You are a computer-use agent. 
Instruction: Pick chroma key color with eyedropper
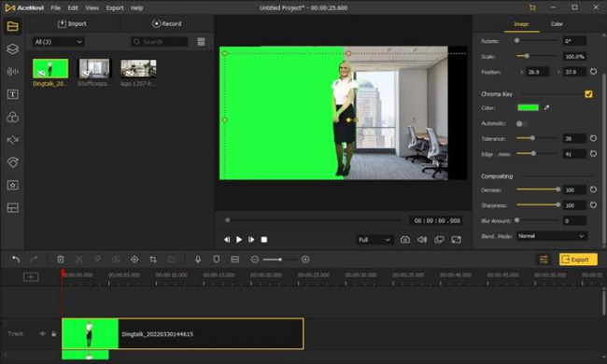(546, 107)
